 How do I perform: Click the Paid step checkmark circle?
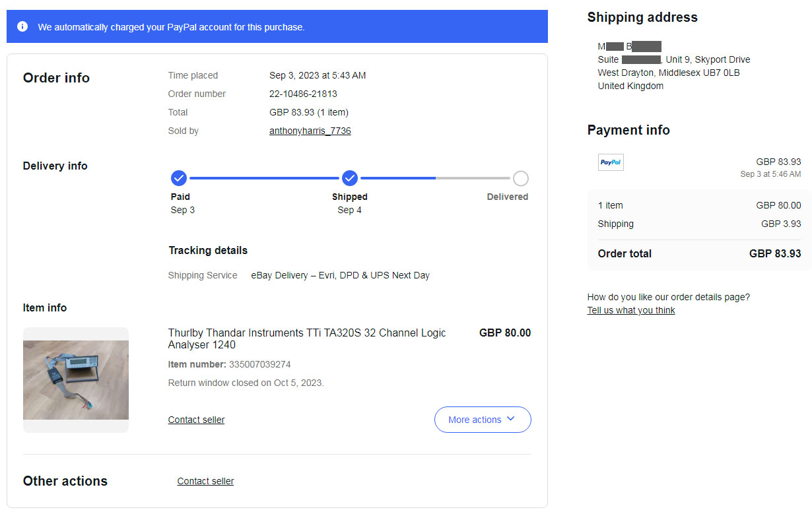click(x=179, y=178)
